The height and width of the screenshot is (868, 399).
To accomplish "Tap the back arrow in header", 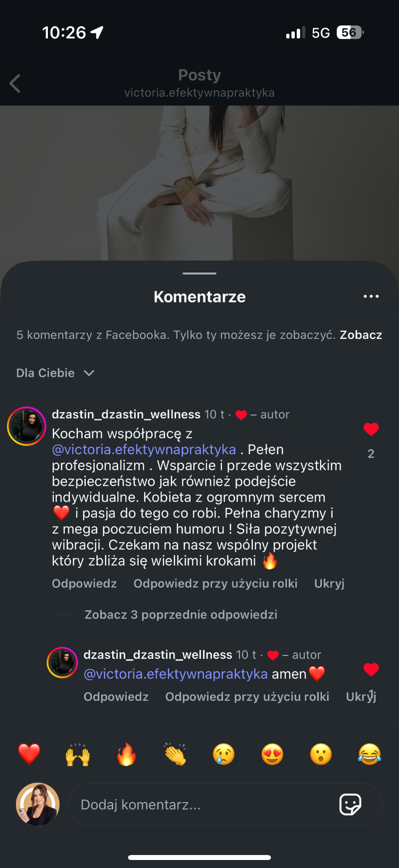I will click(15, 83).
